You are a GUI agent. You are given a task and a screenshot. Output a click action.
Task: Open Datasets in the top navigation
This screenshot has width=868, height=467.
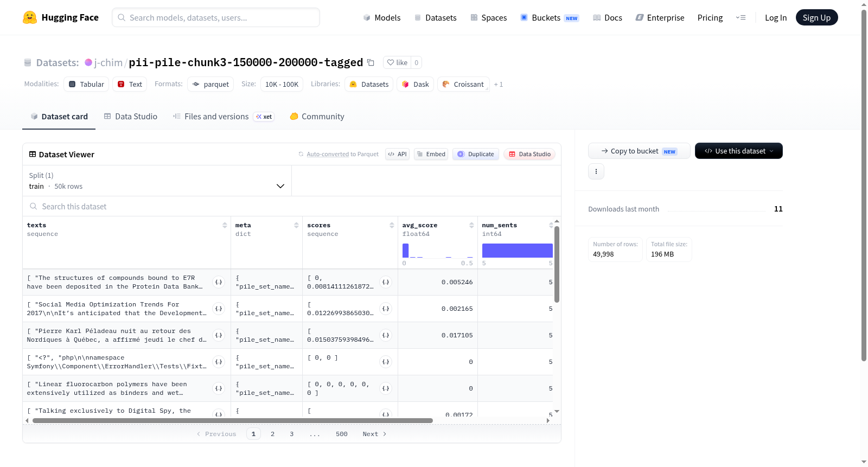click(436, 17)
